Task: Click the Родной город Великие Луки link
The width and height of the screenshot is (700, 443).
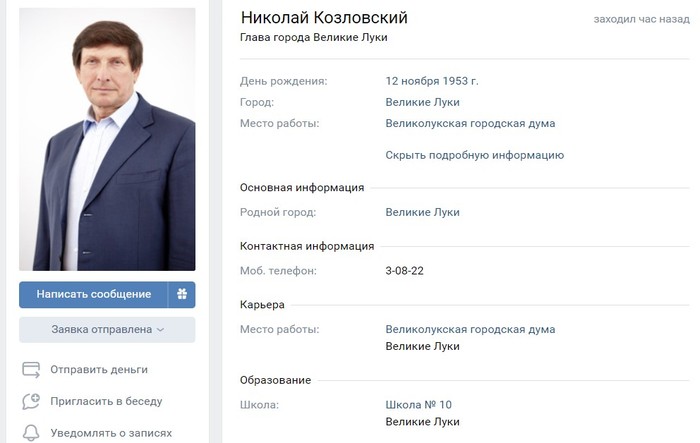Action: point(422,212)
